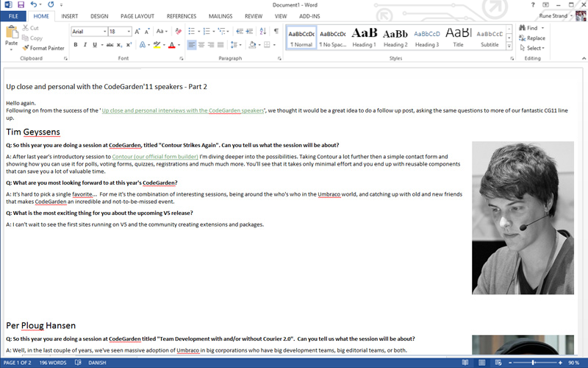
Task: Toggle Justify paragraph alignment
Action: coord(220,45)
